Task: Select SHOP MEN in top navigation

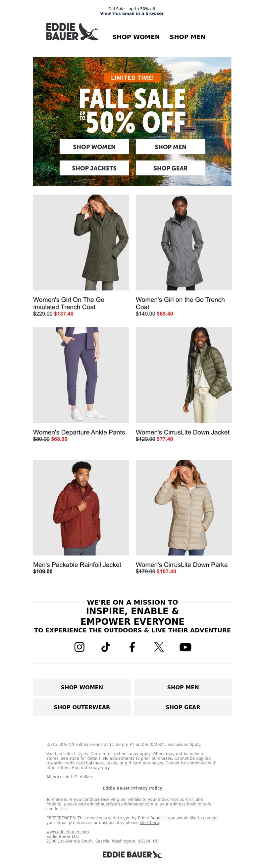Action: [187, 37]
